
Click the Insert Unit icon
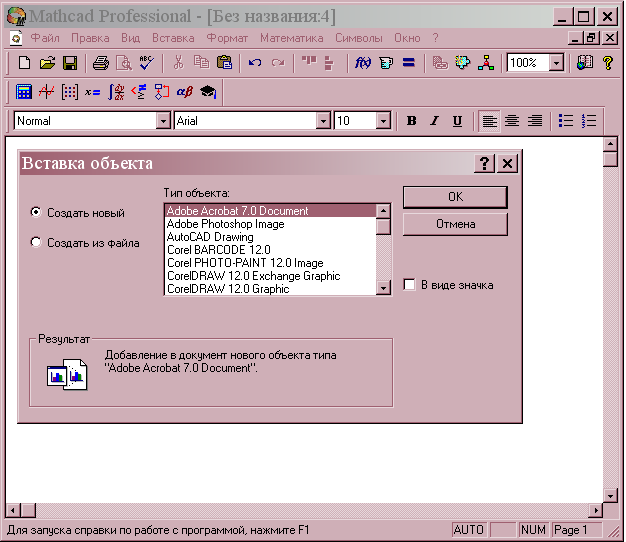click(x=386, y=63)
